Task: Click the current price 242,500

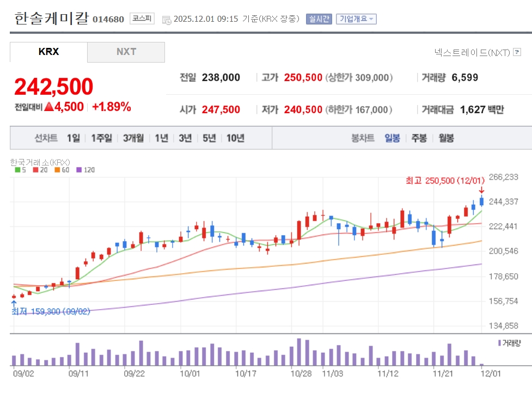Action: coord(53,87)
